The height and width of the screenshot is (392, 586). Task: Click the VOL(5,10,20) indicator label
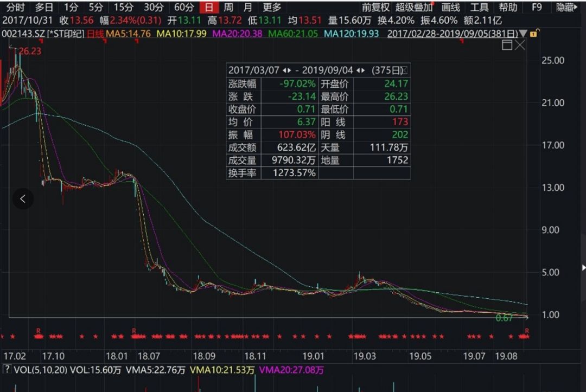coord(40,370)
